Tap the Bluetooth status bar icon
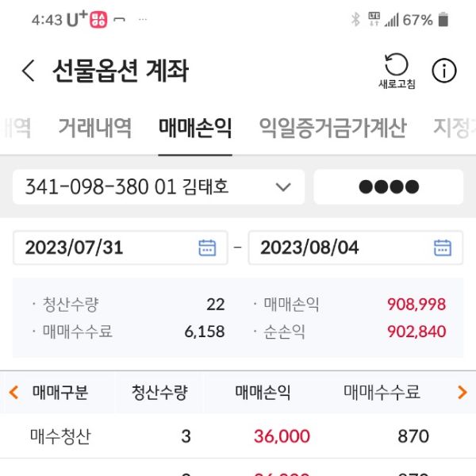 click(x=355, y=20)
